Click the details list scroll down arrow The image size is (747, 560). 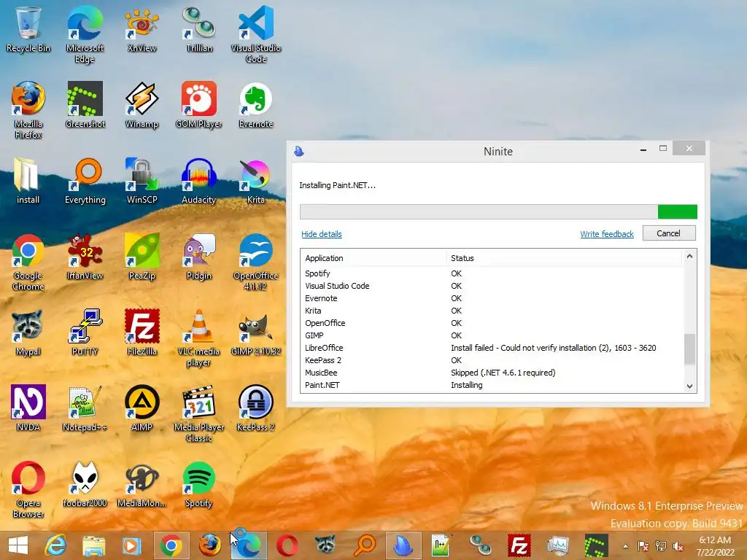pos(689,386)
